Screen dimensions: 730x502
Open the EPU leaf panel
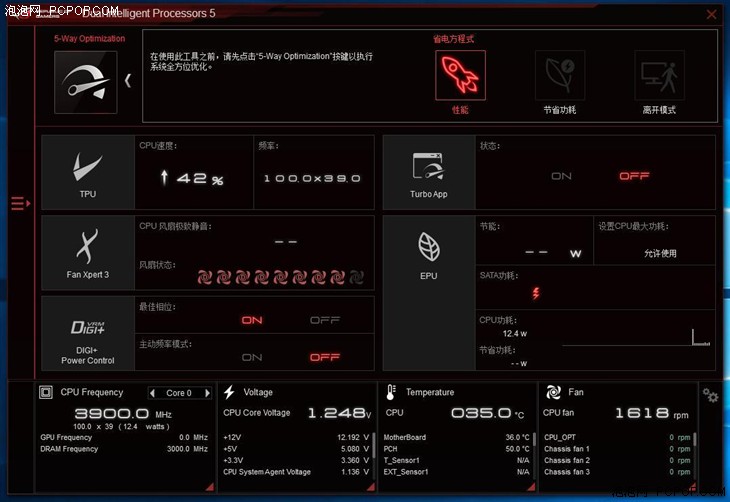pyautogui.click(x=429, y=293)
